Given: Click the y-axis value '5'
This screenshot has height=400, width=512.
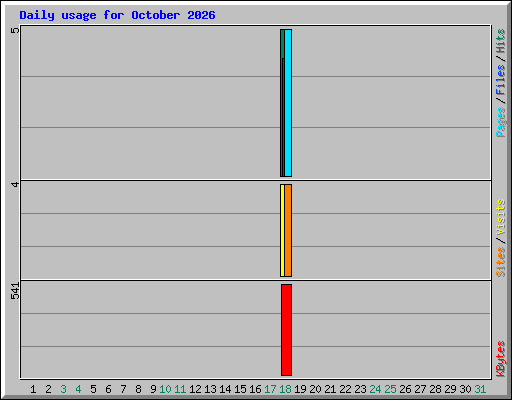Looking at the screenshot, I should (15, 30).
